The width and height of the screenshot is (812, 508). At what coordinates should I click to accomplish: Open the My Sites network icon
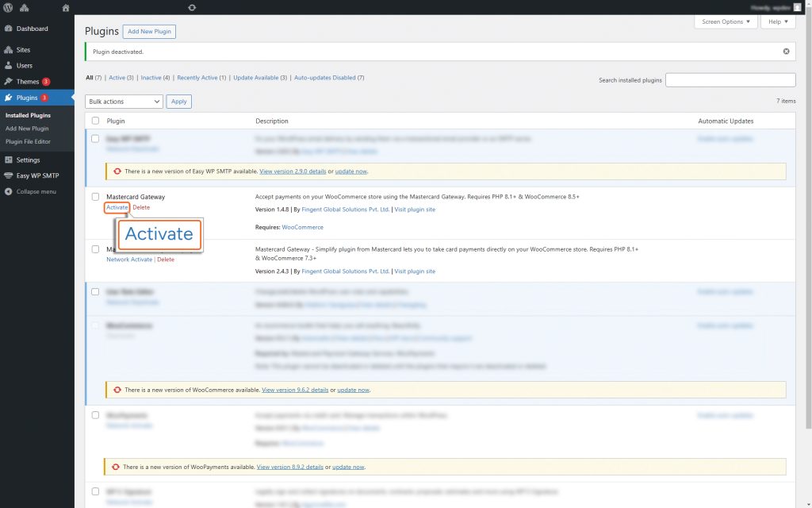click(25, 8)
